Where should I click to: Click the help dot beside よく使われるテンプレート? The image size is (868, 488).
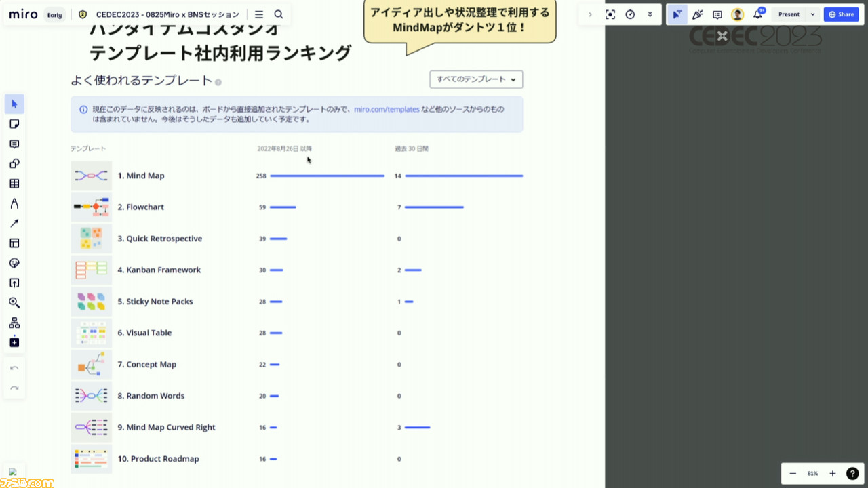click(218, 83)
